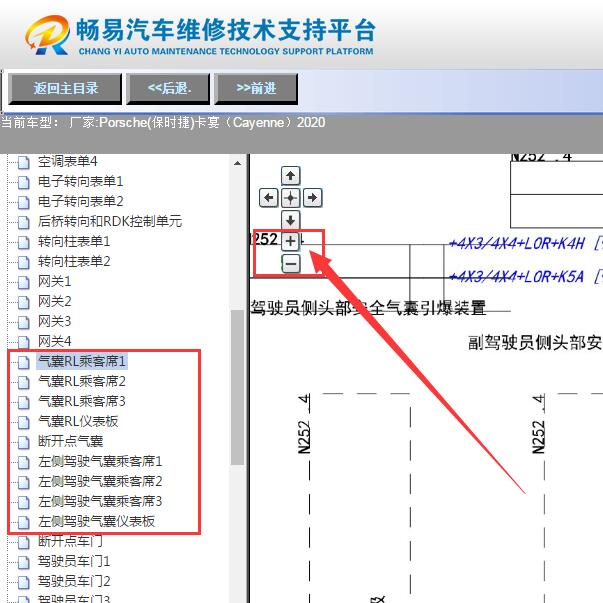Image resolution: width=603 pixels, height=603 pixels.
Task: Select 后桥转向和RDK控制单元 in the tree
Action: click(x=110, y=222)
